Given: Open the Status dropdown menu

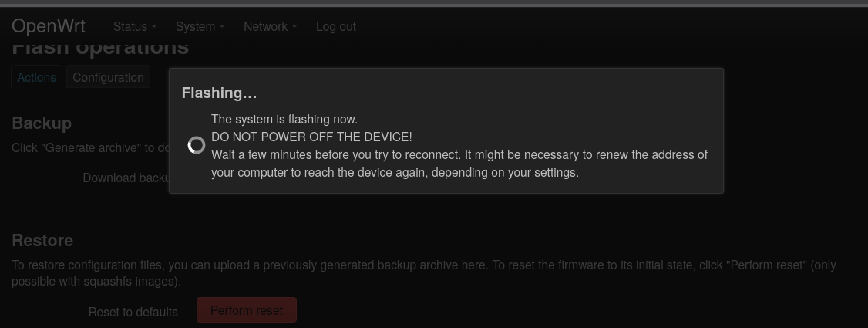Looking at the screenshot, I should pos(134,26).
